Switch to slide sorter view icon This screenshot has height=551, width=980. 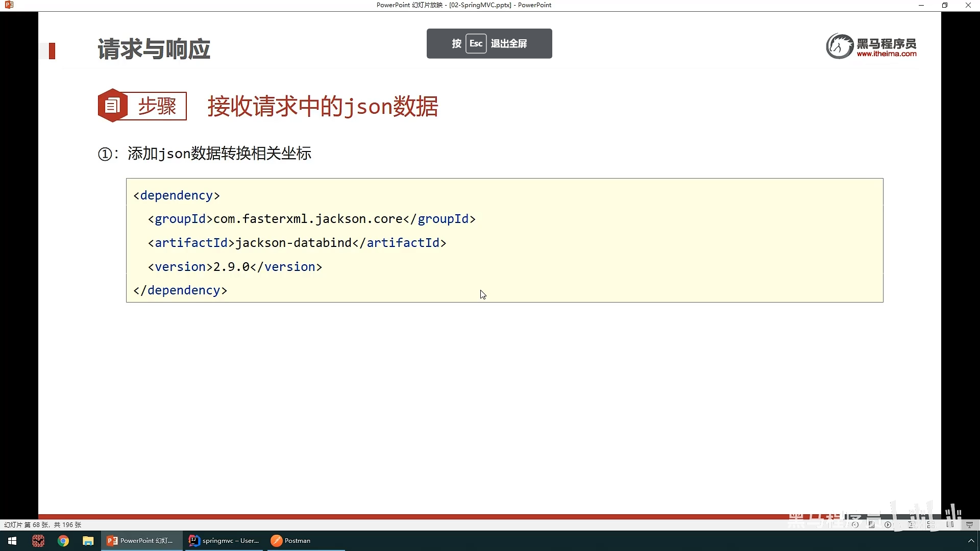[931, 524]
